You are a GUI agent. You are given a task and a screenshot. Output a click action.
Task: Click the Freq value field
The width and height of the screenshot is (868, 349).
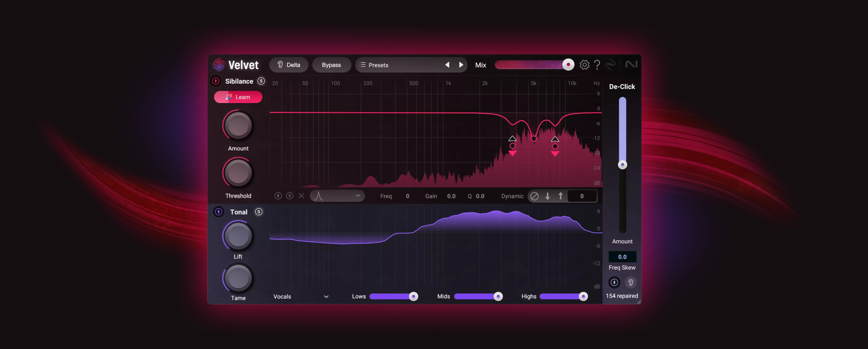(407, 196)
